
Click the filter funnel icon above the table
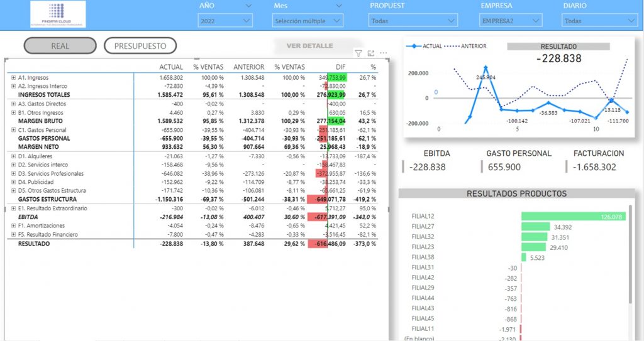click(x=358, y=54)
